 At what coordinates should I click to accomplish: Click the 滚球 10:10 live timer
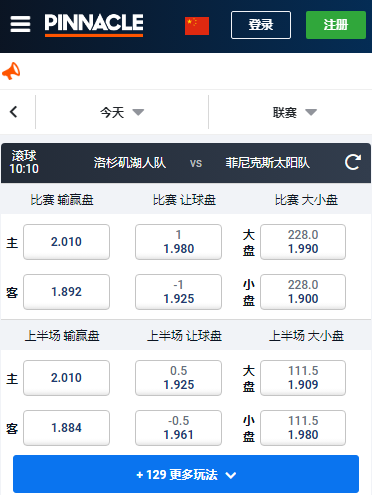click(24, 162)
